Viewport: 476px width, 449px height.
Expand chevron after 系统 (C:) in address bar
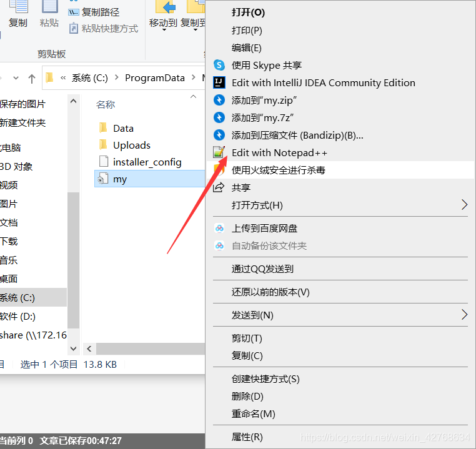click(117, 77)
